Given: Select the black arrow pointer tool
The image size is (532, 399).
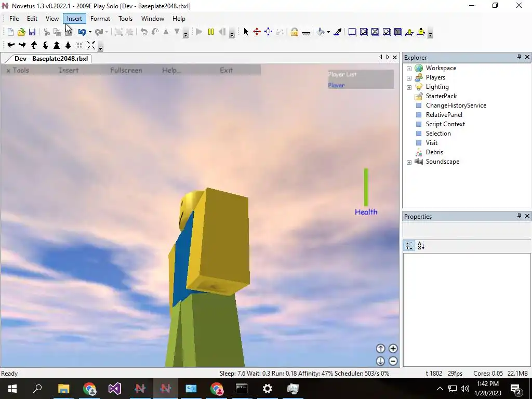Looking at the screenshot, I should 246,32.
